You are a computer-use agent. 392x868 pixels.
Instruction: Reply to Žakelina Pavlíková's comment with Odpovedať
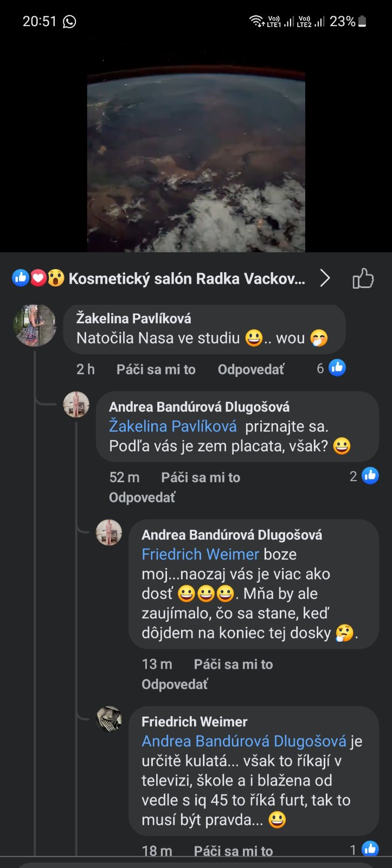(x=250, y=369)
